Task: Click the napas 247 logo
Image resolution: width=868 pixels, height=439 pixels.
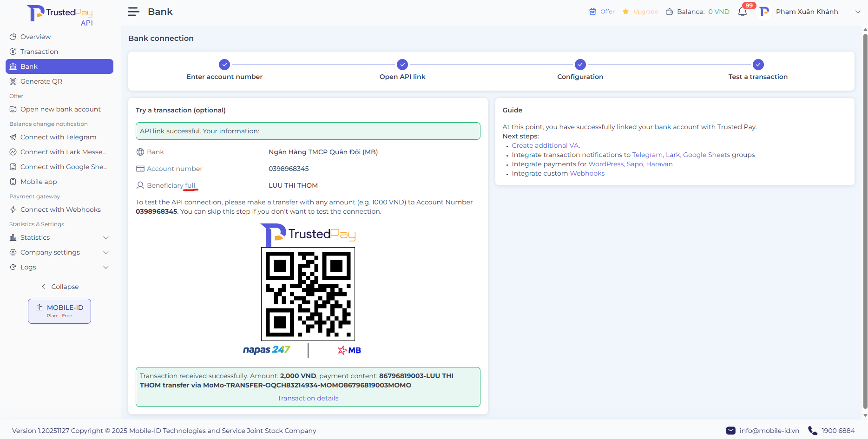Action: click(x=267, y=350)
